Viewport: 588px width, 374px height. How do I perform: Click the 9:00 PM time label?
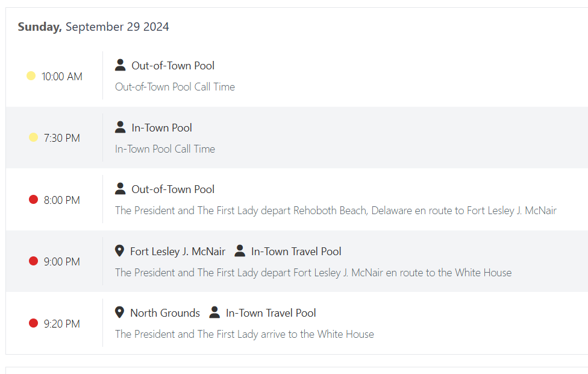pos(62,262)
